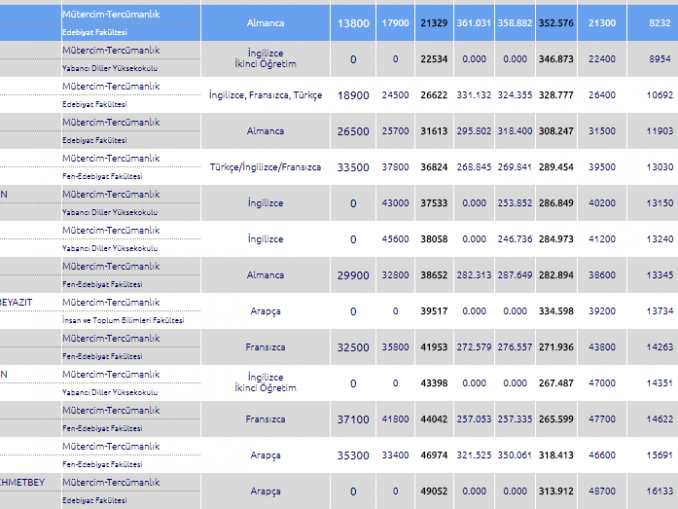Click the last-column value 16133
The height and width of the screenshot is (509, 678).
tap(659, 491)
